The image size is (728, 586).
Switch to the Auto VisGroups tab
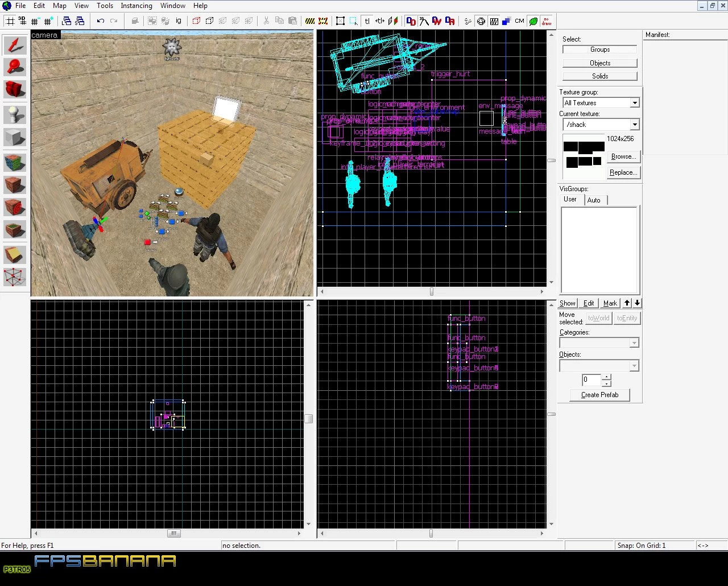(x=594, y=200)
